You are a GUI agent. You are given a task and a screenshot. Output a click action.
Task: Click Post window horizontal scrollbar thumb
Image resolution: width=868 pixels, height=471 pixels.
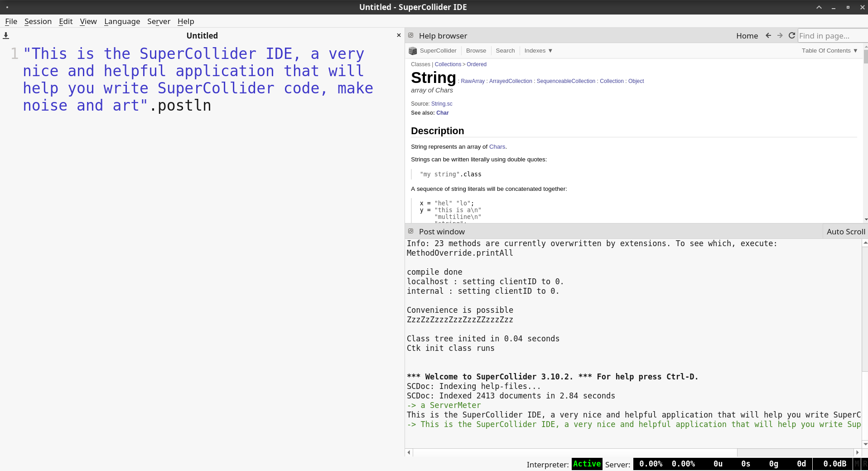(575, 452)
